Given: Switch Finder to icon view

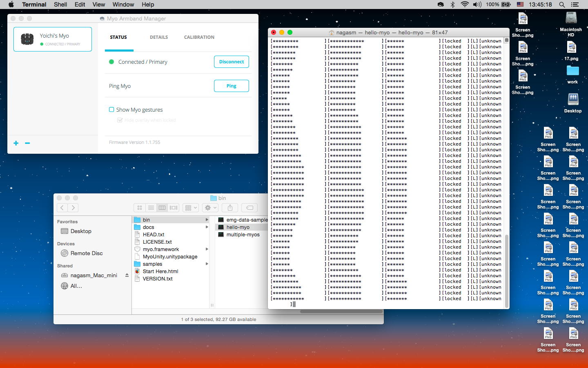Looking at the screenshot, I should (x=140, y=208).
